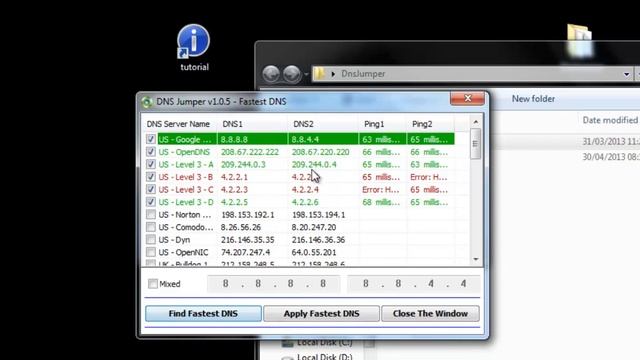Click the 208.67.222.222 DNS1 cell
Viewport: 640px width, 360px height.
(x=250, y=152)
